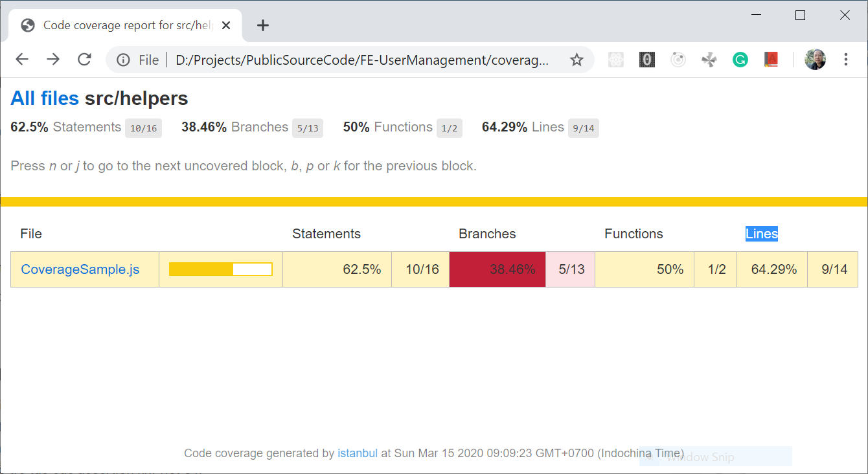Reload the coverage report page
Image resolution: width=868 pixels, height=474 pixels.
(84, 59)
